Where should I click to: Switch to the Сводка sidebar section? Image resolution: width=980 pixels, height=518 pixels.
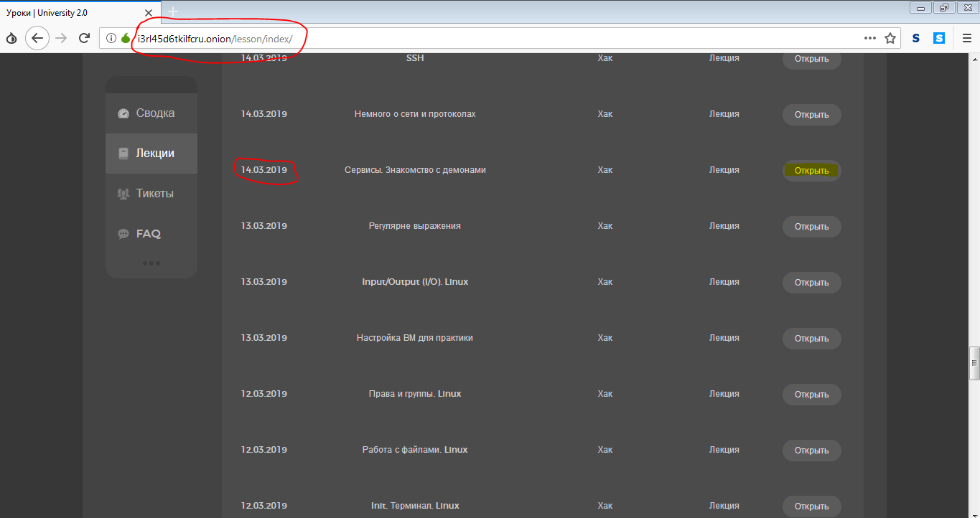click(151, 113)
